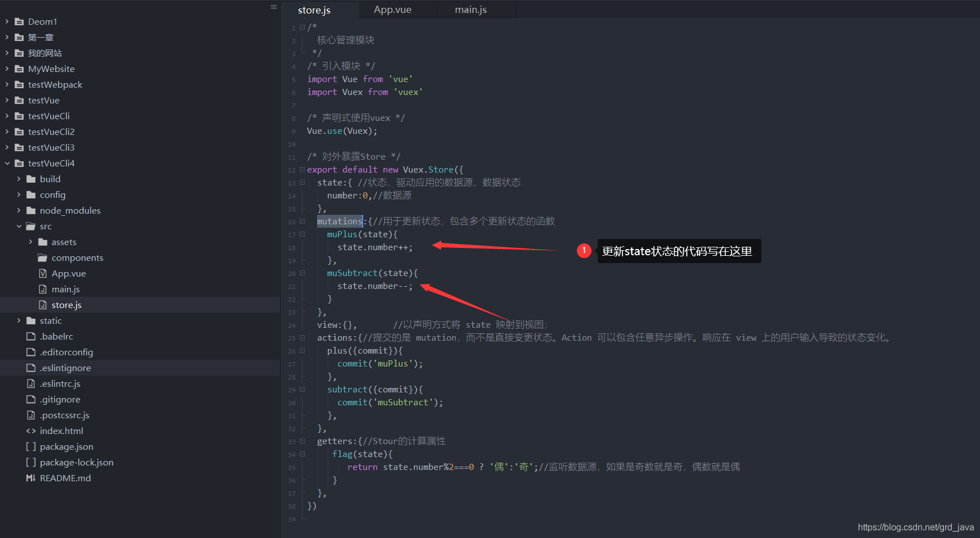Click line number 39 in the gutter
The width and height of the screenshot is (980, 538).
(x=292, y=519)
